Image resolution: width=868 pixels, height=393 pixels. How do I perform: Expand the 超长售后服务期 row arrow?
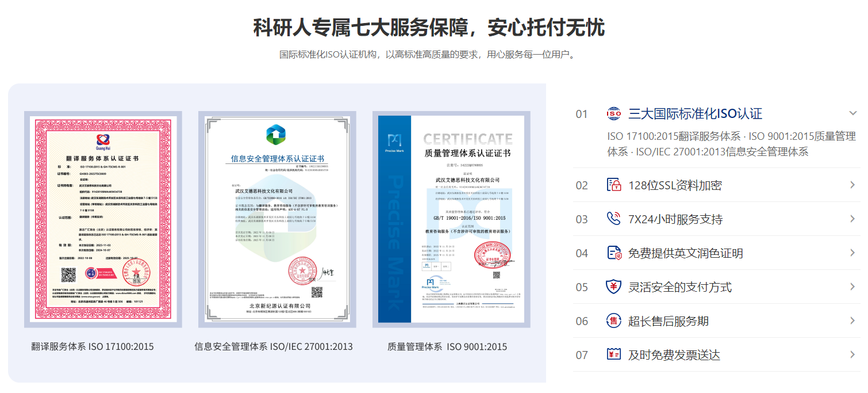tap(853, 320)
